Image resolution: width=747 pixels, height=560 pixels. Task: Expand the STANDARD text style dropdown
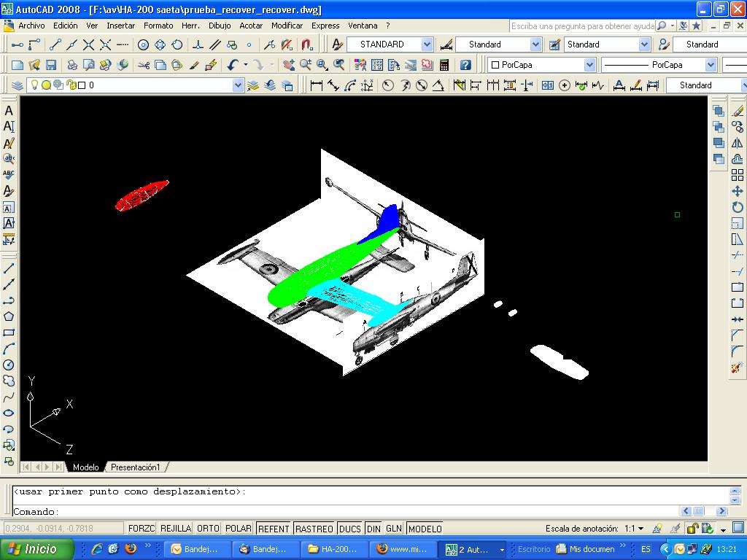point(427,44)
